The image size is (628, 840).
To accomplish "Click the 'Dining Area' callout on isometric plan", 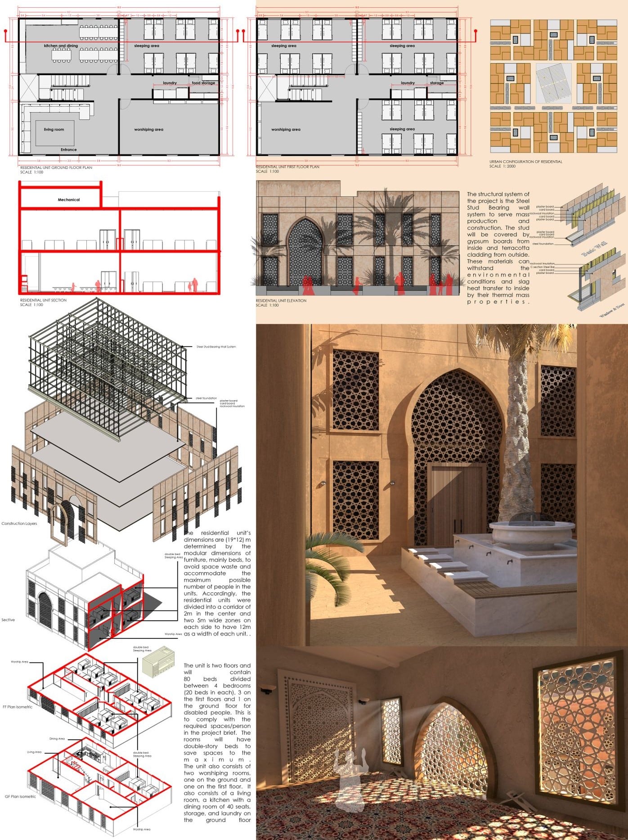I will tap(57, 739).
